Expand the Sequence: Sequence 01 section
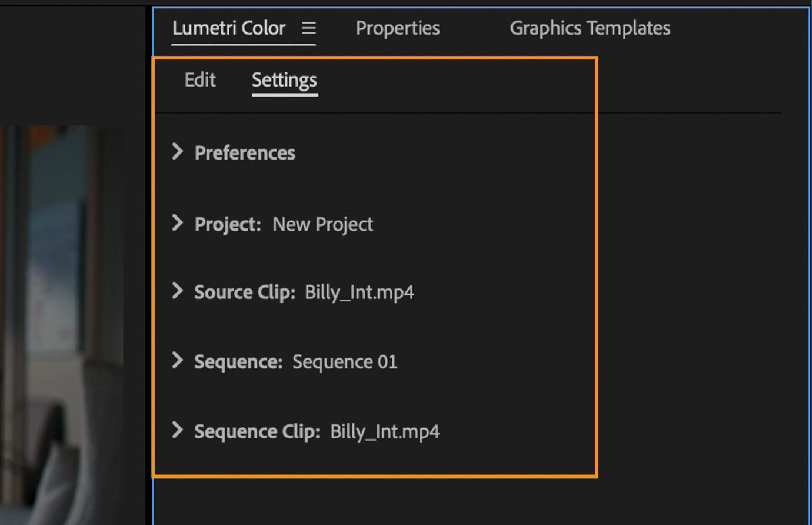This screenshot has height=525, width=812. click(x=178, y=361)
